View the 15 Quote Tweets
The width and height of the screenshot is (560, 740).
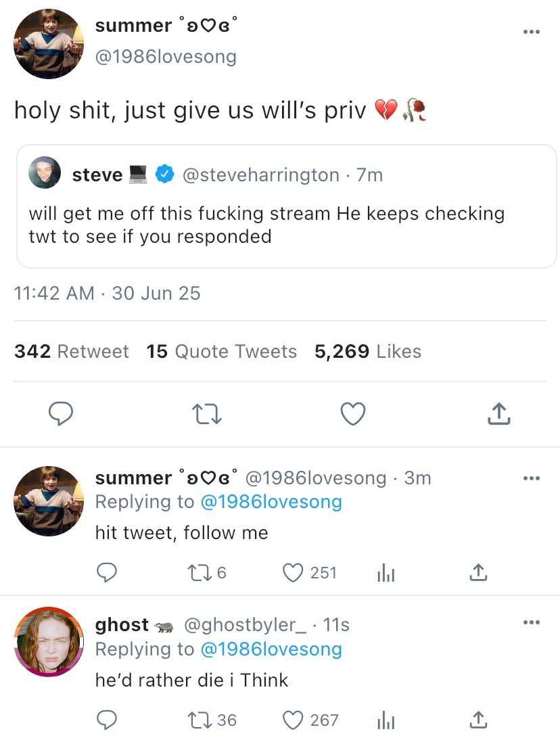click(222, 352)
